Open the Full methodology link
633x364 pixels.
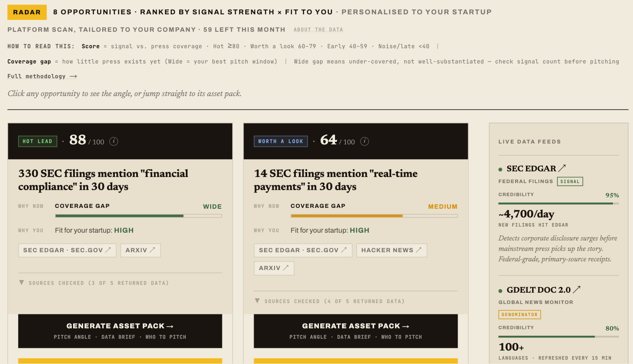(42, 77)
